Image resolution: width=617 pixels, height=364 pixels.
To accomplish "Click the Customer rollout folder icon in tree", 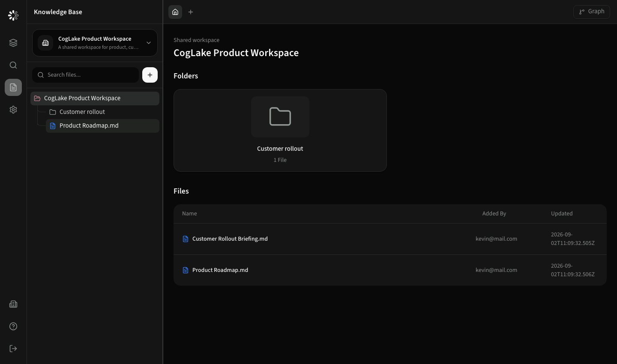I will (53, 112).
